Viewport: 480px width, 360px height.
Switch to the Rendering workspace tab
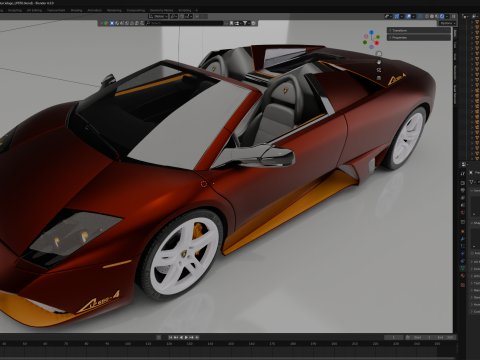(x=114, y=10)
